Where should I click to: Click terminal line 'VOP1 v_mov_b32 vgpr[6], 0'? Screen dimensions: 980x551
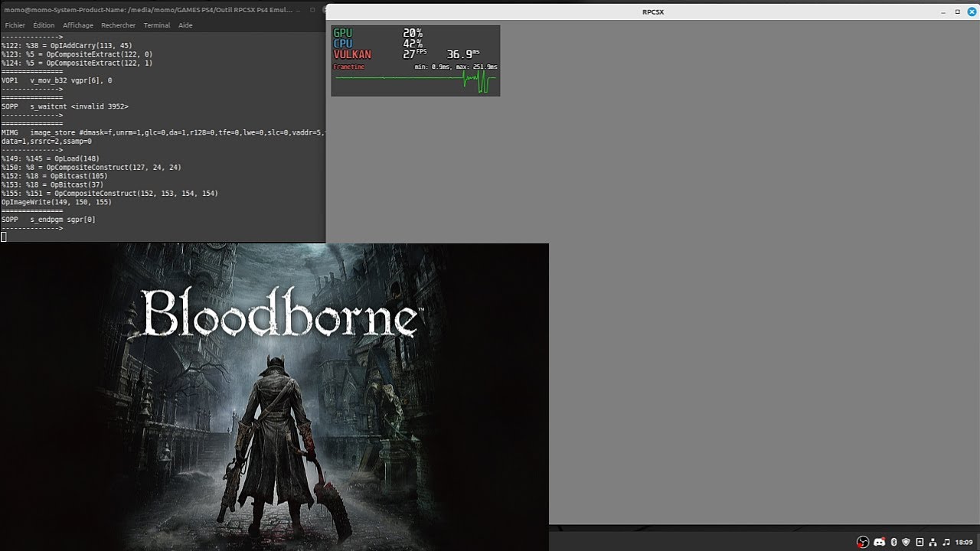57,80
